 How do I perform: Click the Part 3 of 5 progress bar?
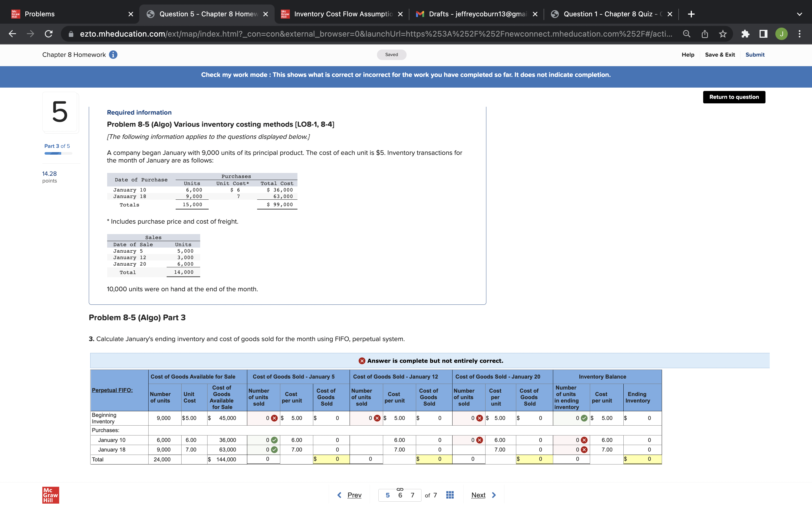pyautogui.click(x=58, y=153)
